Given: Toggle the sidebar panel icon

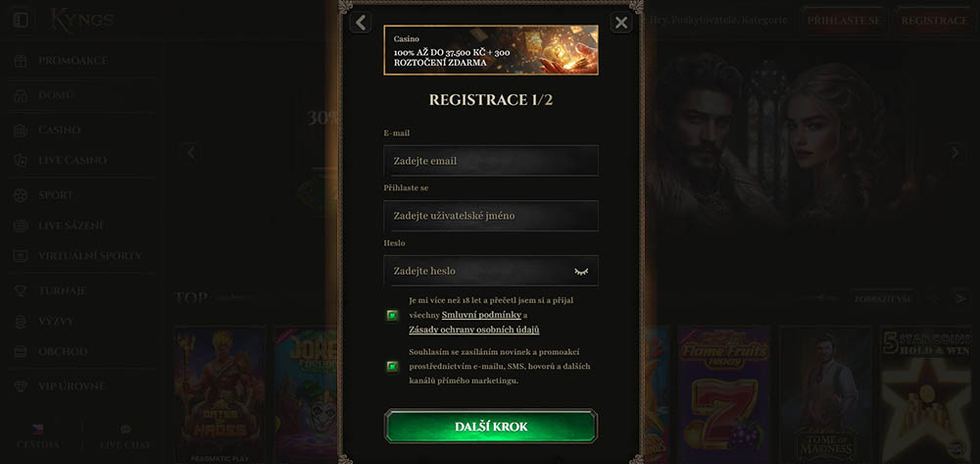Looking at the screenshot, I should pyautogui.click(x=21, y=20).
